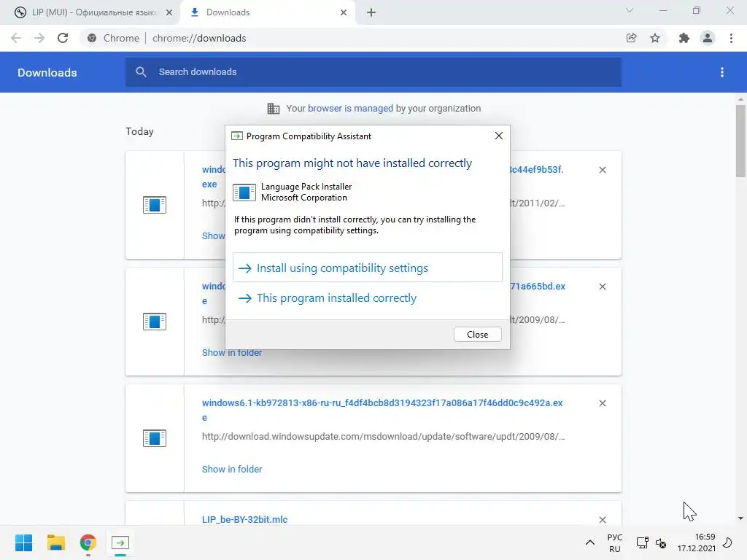Image resolution: width=747 pixels, height=560 pixels.
Task: Remove LIP_be-BY-32bit.mlc from list
Action: [x=602, y=520]
